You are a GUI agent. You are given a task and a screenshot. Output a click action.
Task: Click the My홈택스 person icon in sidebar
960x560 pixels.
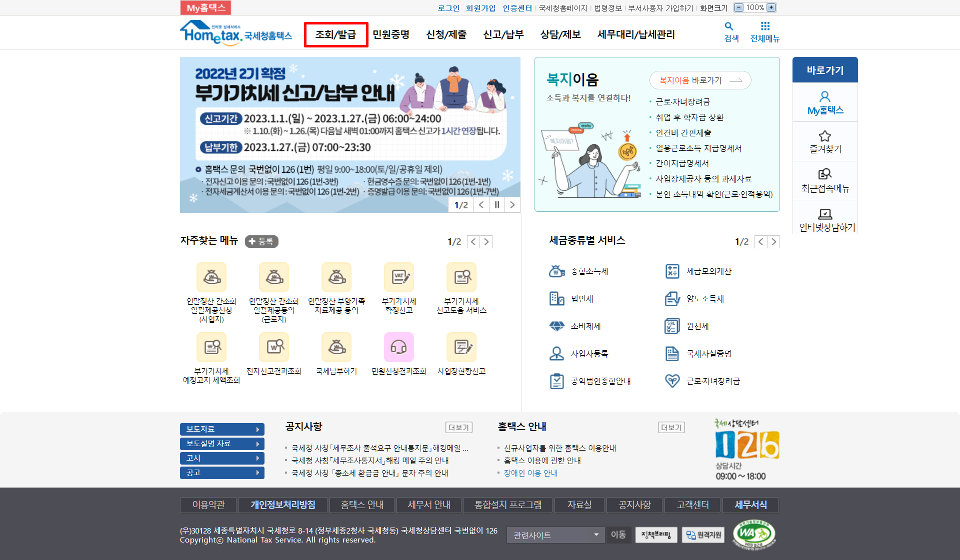825,97
